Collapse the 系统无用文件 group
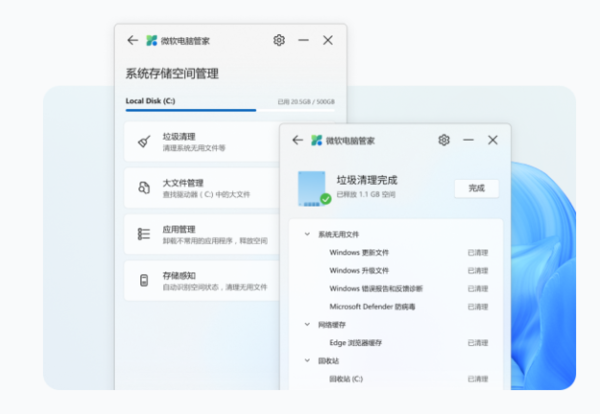Screen dimensions: 600x414 pyautogui.click(x=306, y=234)
